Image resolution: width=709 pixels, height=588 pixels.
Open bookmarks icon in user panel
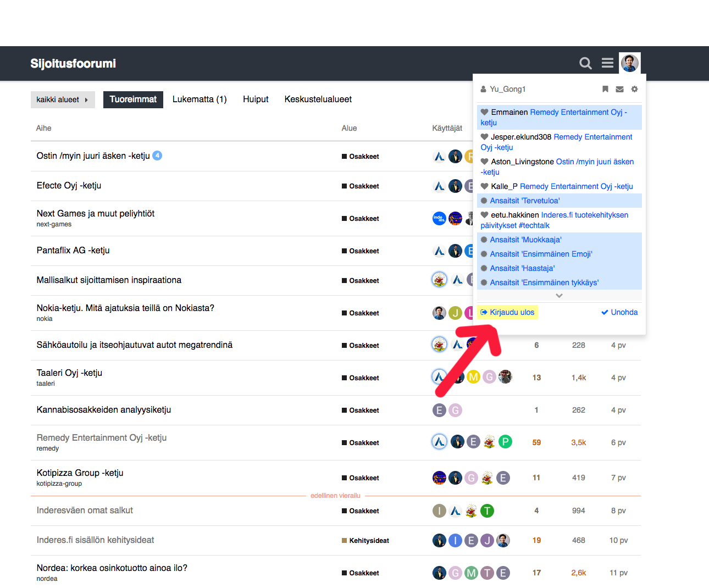tap(605, 89)
